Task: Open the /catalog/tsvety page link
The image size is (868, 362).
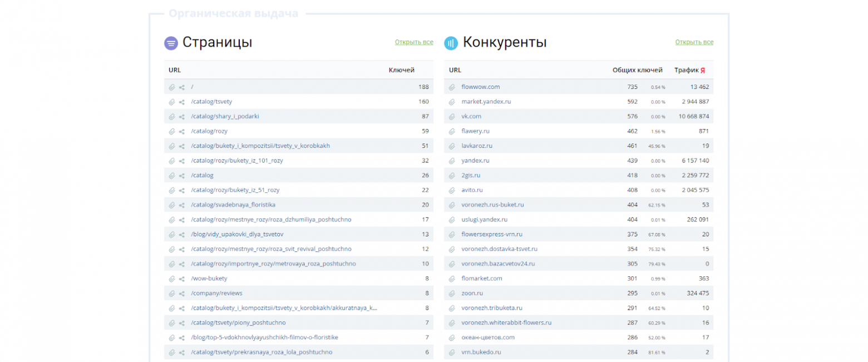Action: point(211,102)
